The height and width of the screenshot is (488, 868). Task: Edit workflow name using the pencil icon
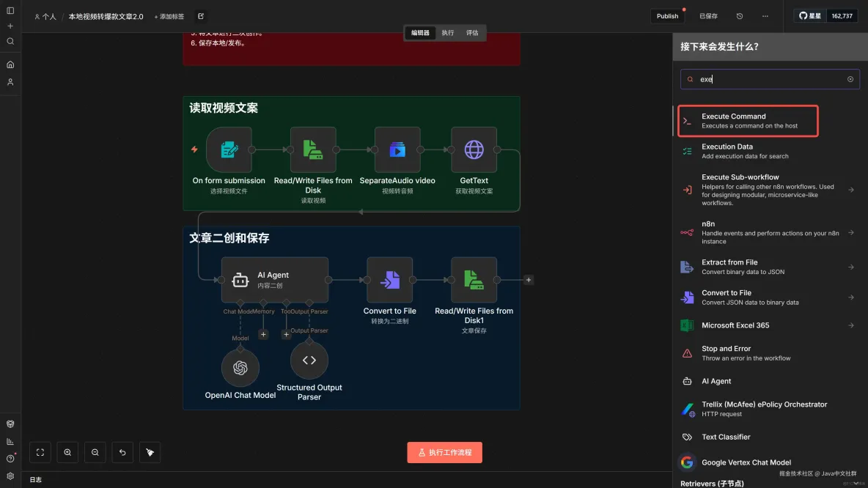[200, 16]
